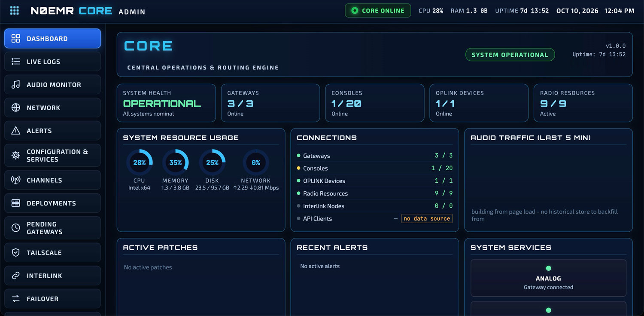644x316 pixels.
Task: Open the Gateways 3 / 3 stat card
Action: click(270, 103)
